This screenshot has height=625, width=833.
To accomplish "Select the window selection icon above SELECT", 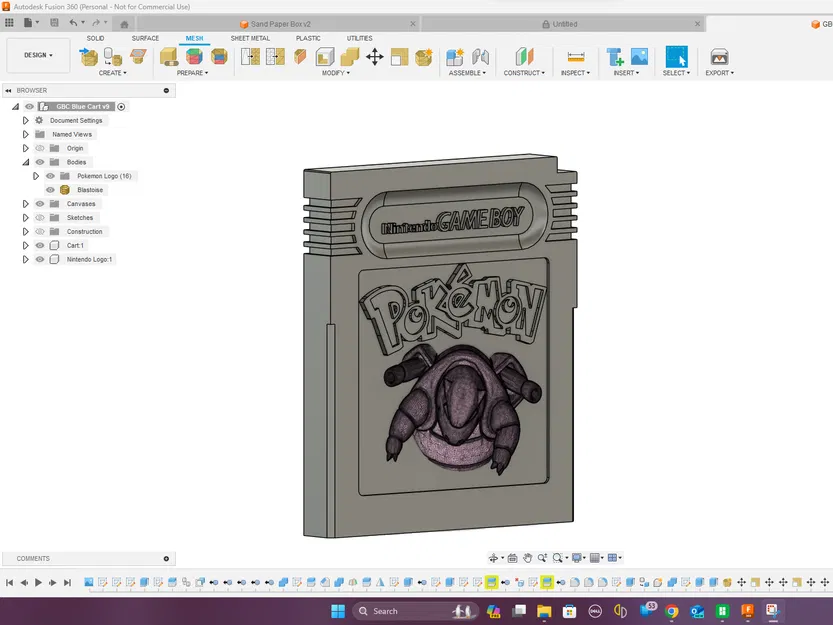I will coord(676,55).
